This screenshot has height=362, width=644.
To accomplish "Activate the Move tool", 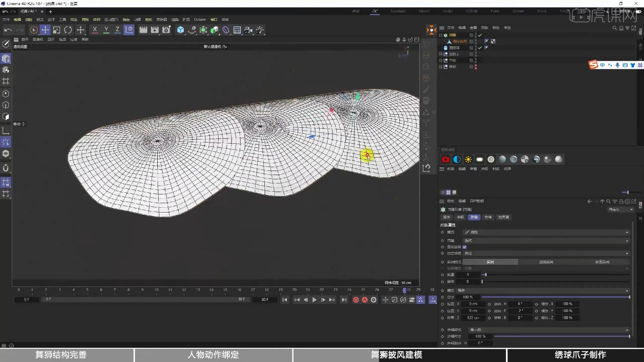I will [45, 30].
